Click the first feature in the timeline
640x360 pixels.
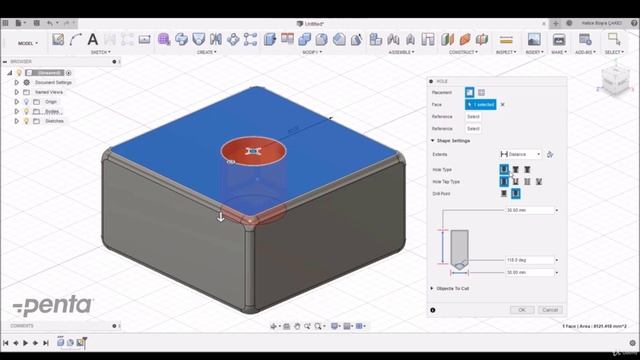coord(60,342)
